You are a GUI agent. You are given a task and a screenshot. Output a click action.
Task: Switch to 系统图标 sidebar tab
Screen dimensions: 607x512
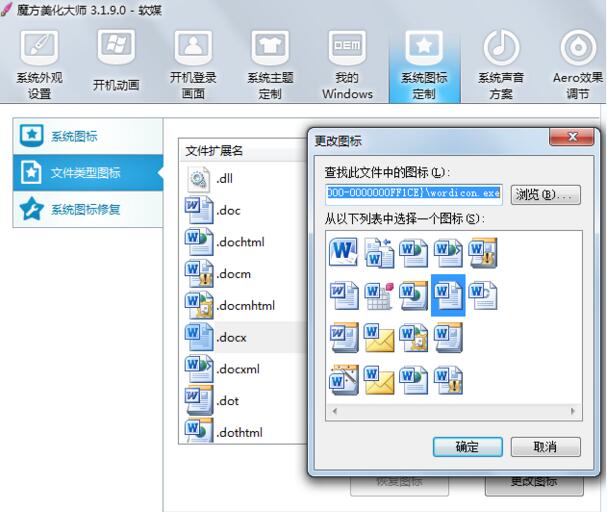coord(88,136)
